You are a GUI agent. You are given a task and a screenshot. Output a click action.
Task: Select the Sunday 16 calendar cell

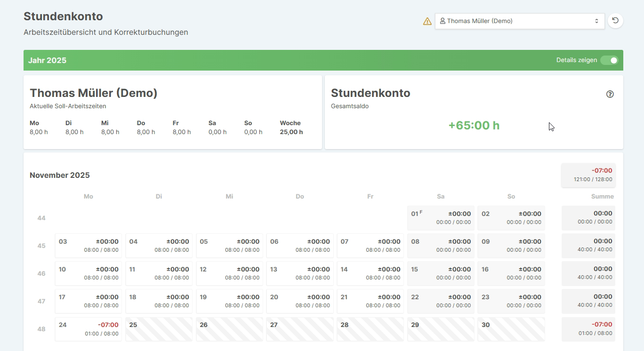[x=511, y=273]
